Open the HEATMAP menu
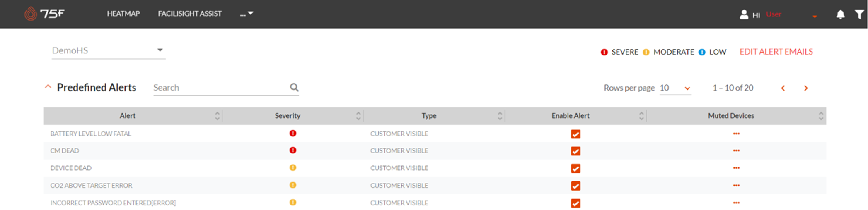Viewport: 868px width, 210px height. [x=123, y=14]
